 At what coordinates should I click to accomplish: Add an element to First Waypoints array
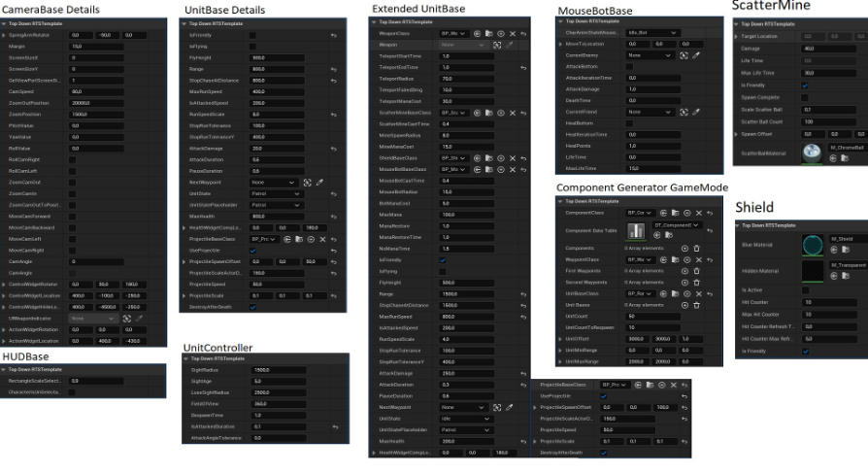point(684,271)
